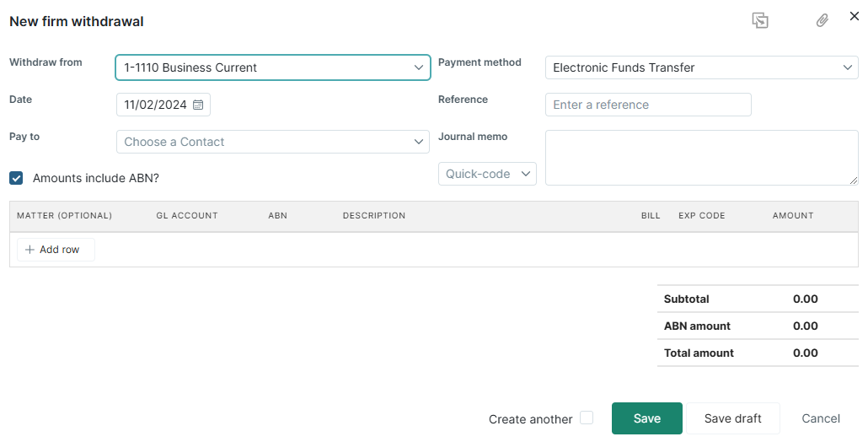Click the Save button
Viewport: 868px width, 442px height.
pos(646,418)
